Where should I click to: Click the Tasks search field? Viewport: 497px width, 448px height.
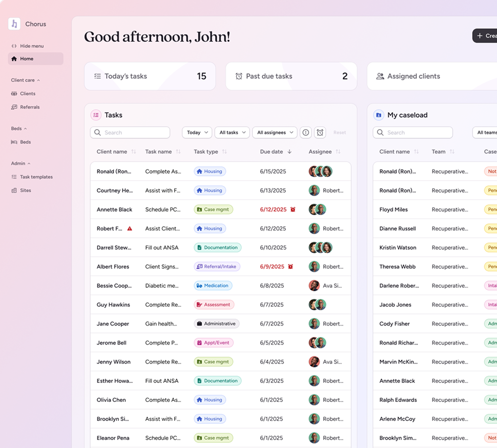(x=130, y=133)
